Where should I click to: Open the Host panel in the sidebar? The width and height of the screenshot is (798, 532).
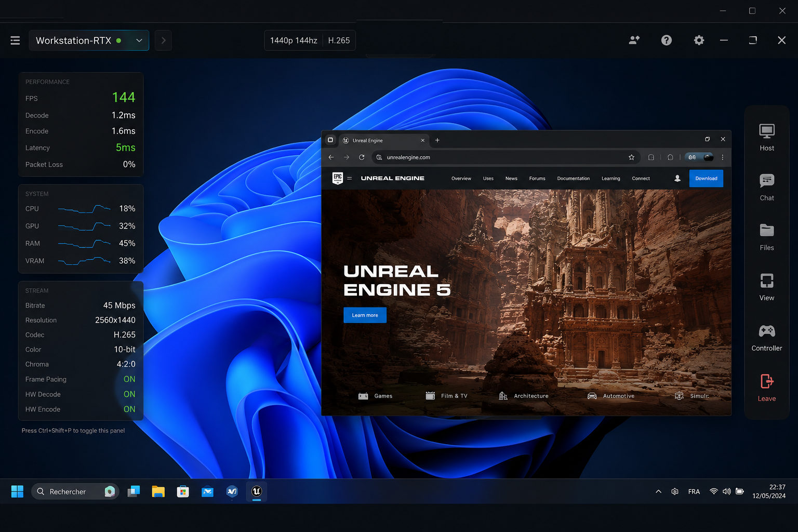point(767,138)
